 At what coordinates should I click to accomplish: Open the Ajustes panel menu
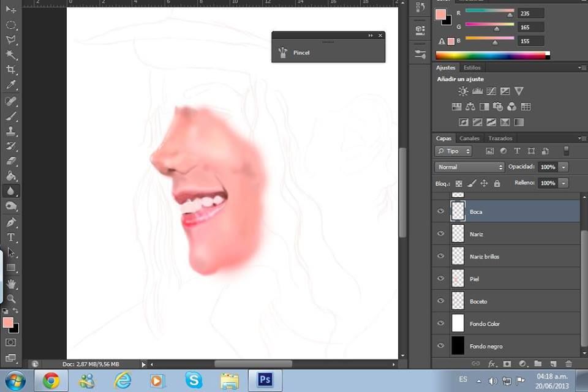coord(582,67)
